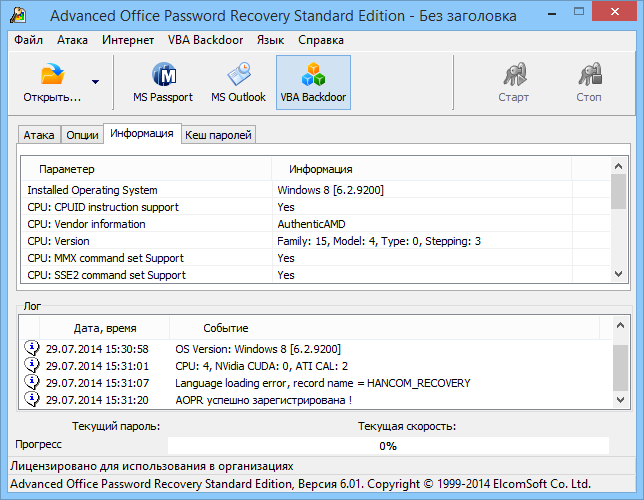The width and height of the screenshot is (644, 500).
Task: Expand the Открыть dropdown arrow
Action: point(95,82)
